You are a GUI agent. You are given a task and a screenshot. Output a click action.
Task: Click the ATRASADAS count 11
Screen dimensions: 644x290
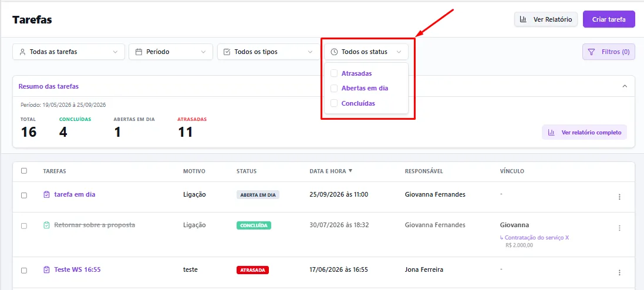click(186, 132)
